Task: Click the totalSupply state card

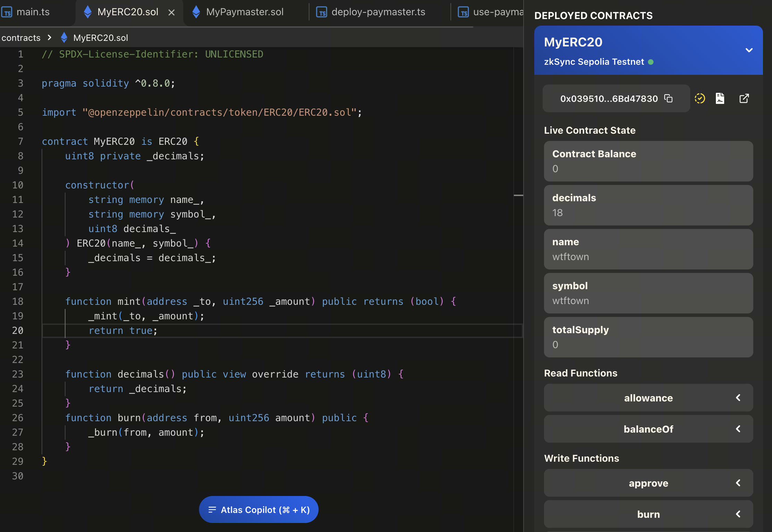Action: coord(648,337)
